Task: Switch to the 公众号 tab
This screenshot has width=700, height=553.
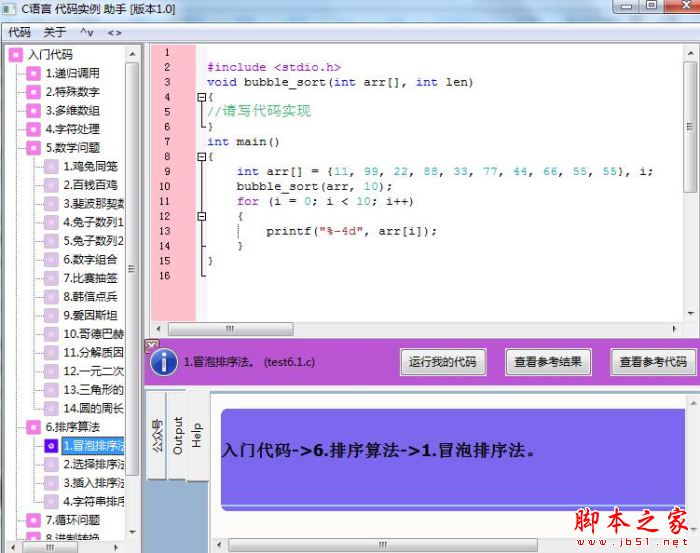Action: (157, 436)
